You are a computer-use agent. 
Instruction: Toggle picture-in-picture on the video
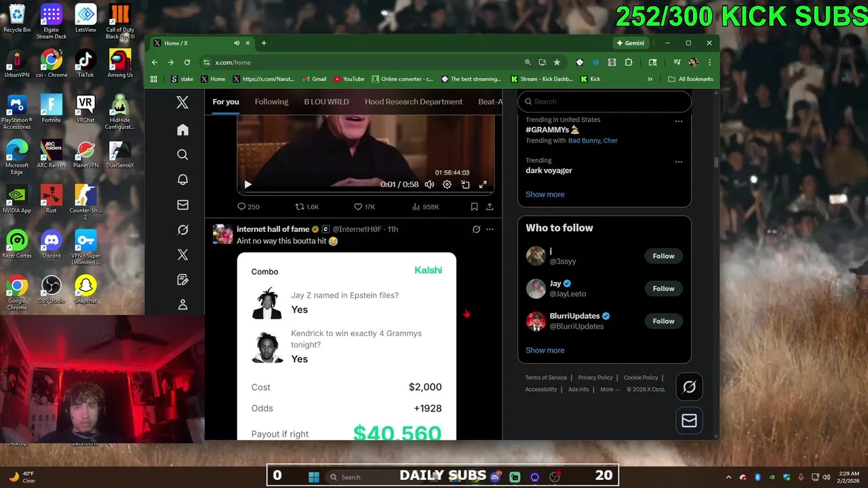[x=465, y=184]
